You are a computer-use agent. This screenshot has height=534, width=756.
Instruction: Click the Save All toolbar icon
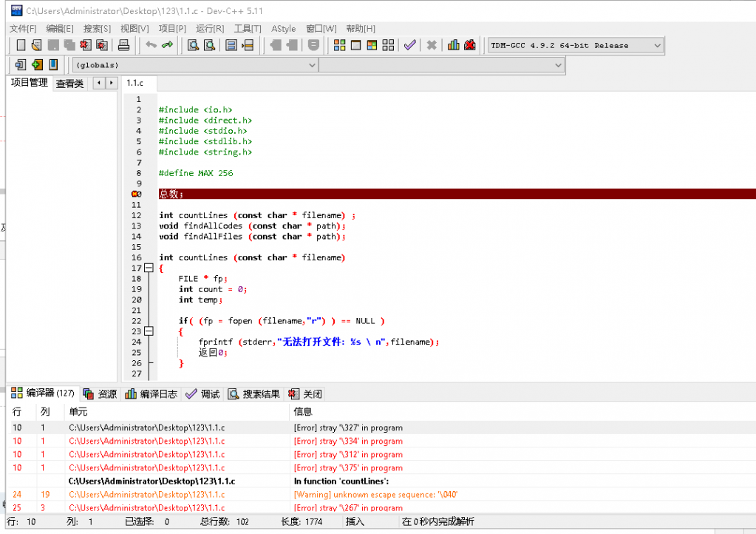tap(69, 45)
